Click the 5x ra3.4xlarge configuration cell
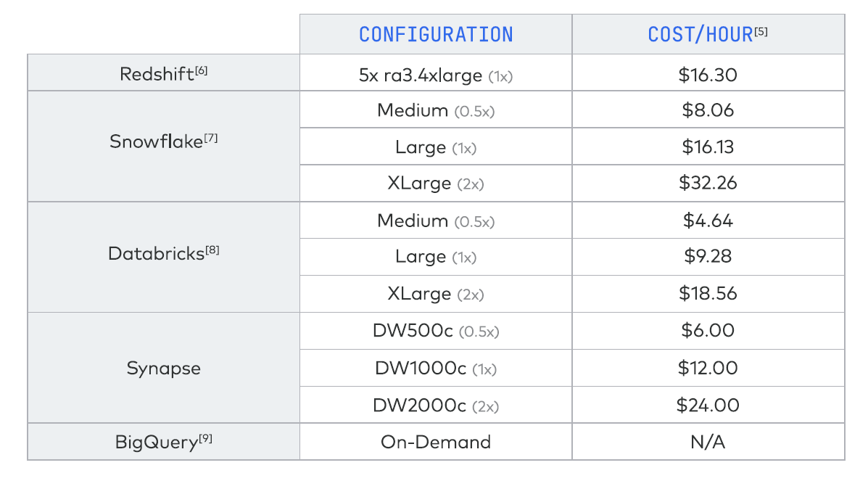 pos(436,75)
